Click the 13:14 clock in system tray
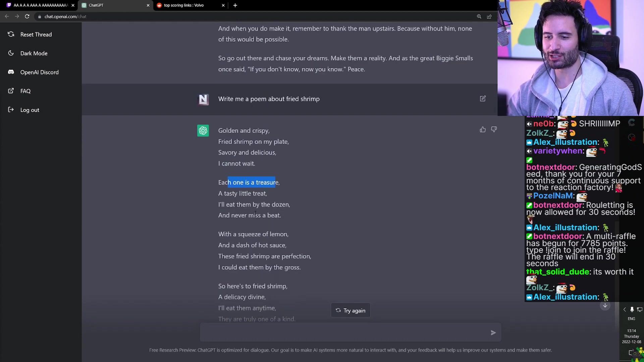The width and height of the screenshot is (644, 362). (632, 330)
